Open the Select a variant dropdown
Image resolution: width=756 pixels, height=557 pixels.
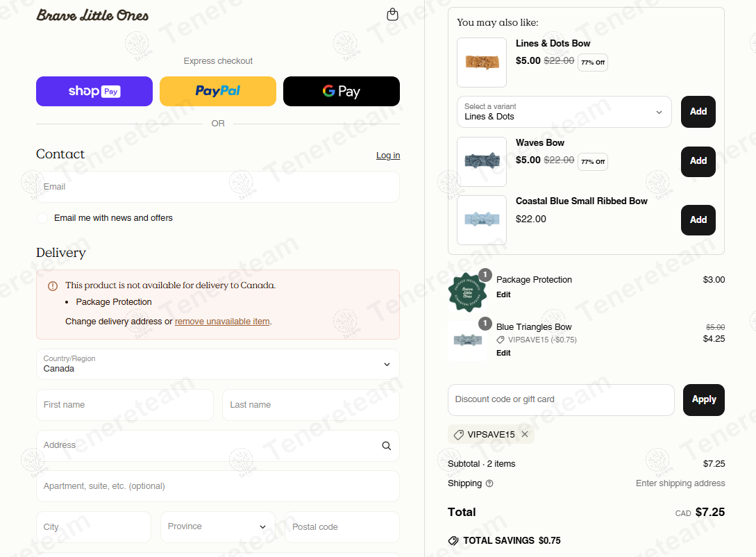[564, 112]
